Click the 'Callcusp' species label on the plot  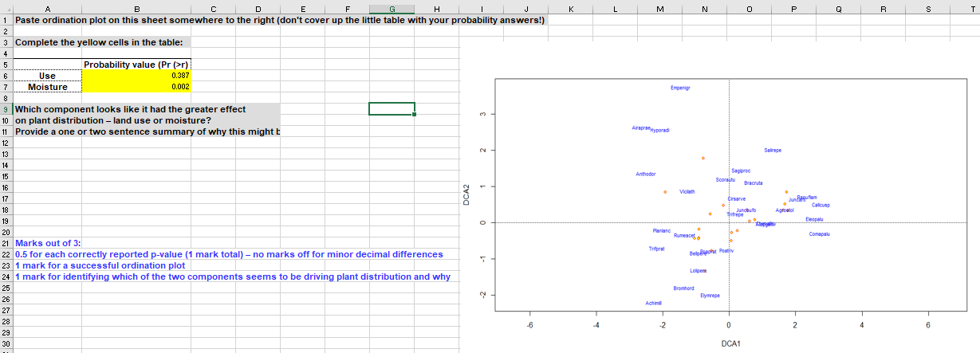[x=821, y=205]
